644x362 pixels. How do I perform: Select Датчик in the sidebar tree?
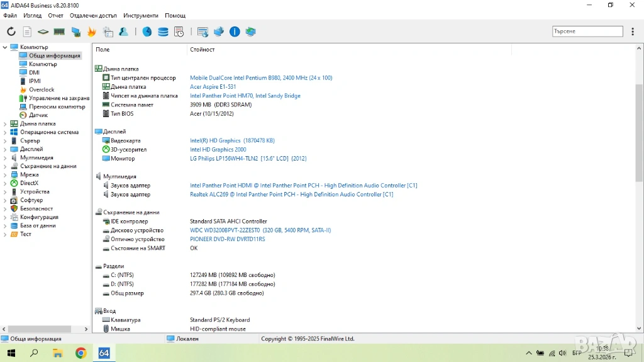38,115
